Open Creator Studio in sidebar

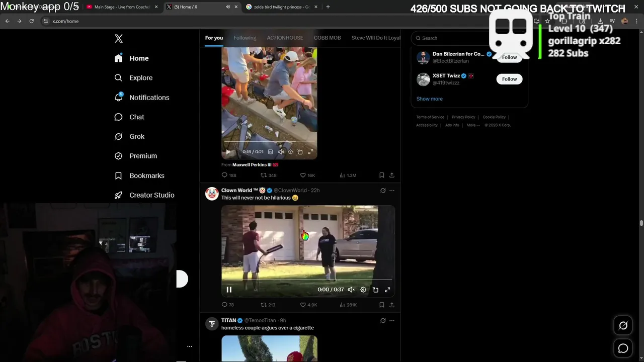point(144,195)
